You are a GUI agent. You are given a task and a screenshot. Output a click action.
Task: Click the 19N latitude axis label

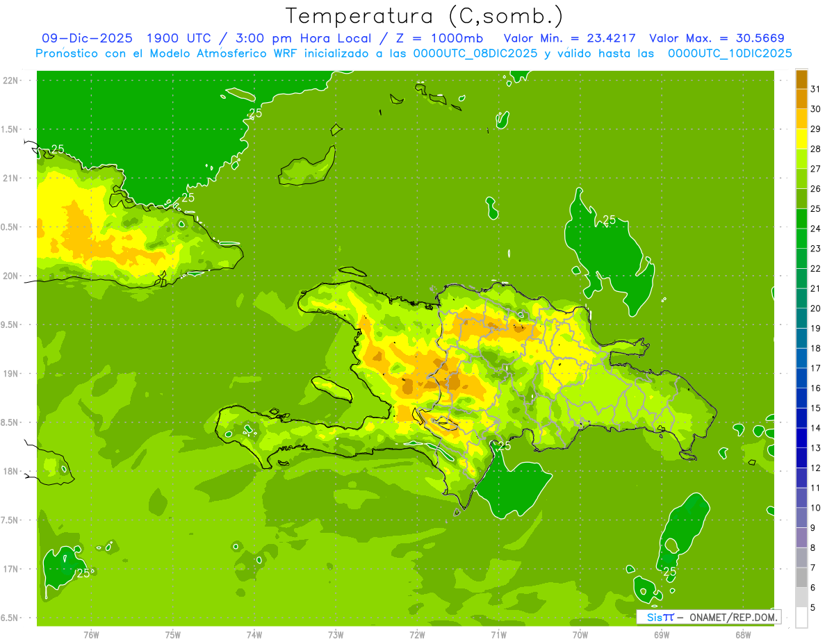tap(12, 374)
